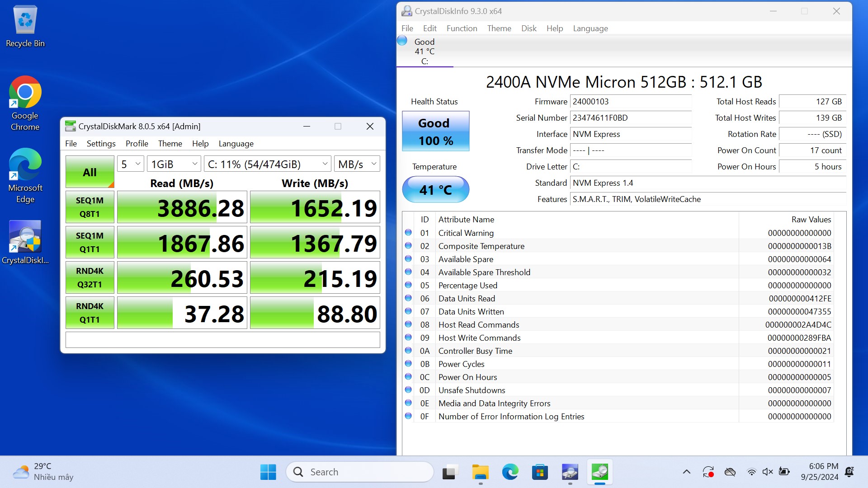
Task: Open Function menu in CrystalDiskInfo
Action: (x=462, y=28)
